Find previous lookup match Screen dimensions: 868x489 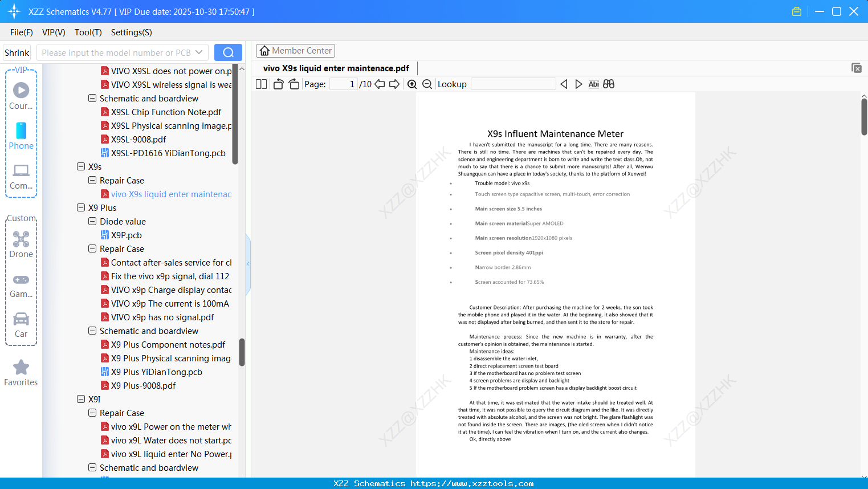click(x=564, y=84)
